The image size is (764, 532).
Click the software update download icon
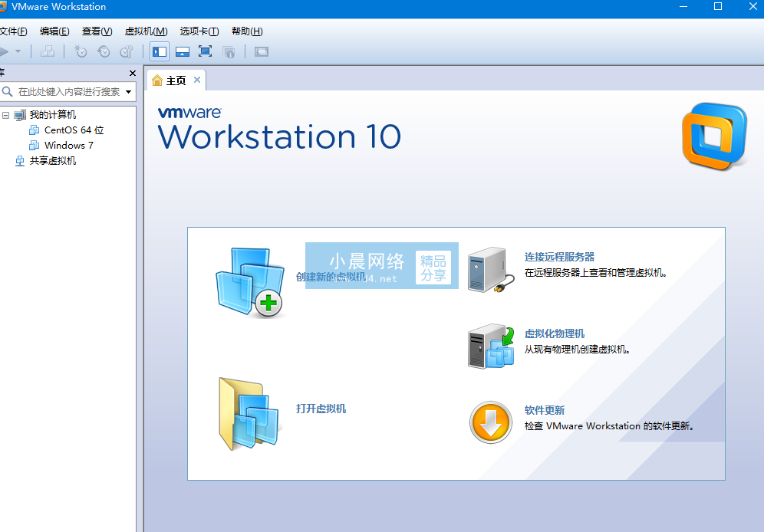point(491,422)
